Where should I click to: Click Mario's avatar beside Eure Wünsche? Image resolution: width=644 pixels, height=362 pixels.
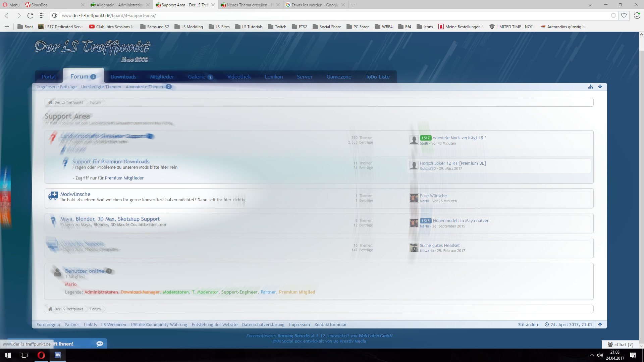click(x=414, y=198)
